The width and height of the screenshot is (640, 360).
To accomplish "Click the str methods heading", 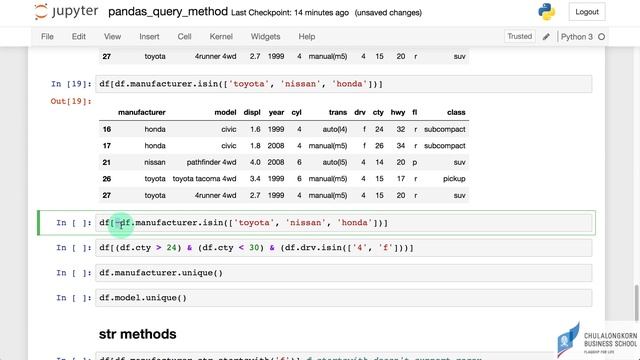I will tap(138, 334).
